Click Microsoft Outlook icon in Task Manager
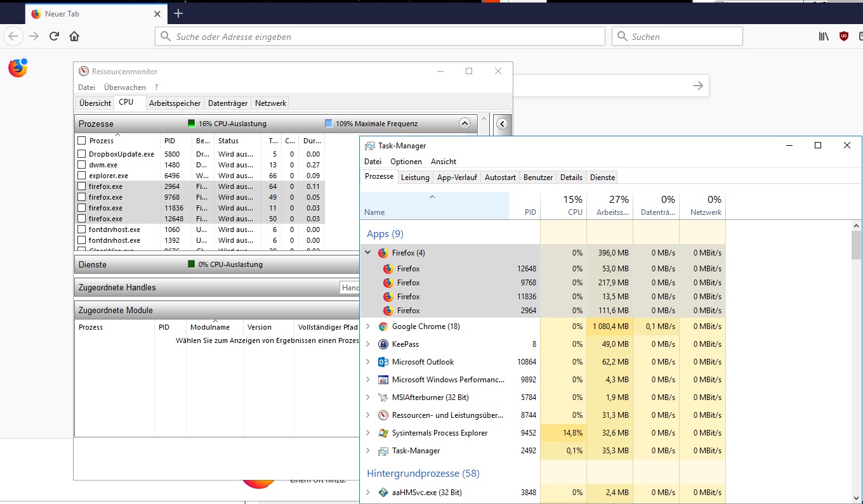The image size is (863, 504). 383,362
